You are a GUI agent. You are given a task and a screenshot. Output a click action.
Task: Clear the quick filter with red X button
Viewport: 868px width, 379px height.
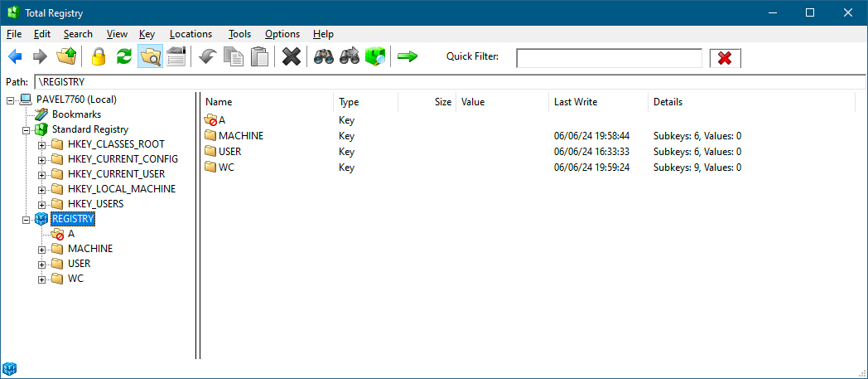click(x=726, y=57)
